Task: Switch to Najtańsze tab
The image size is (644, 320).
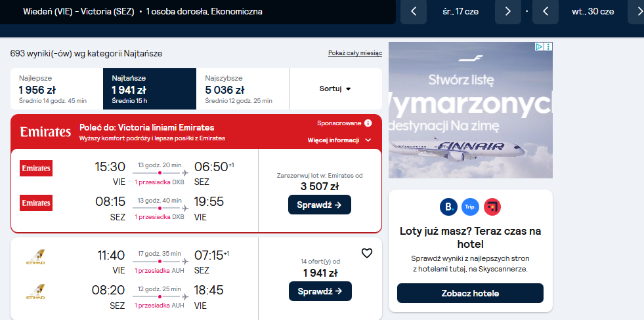Action: tap(150, 89)
